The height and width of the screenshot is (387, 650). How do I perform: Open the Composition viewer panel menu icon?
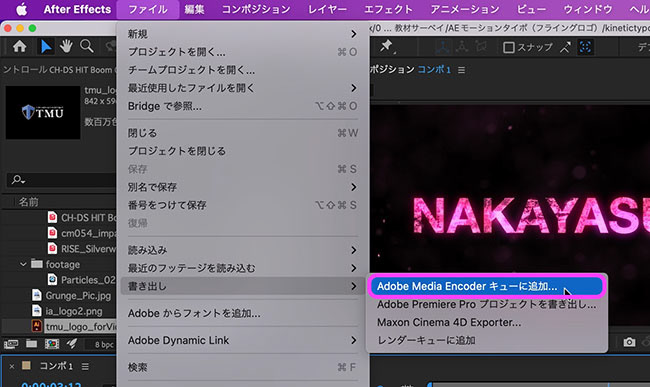coord(461,70)
